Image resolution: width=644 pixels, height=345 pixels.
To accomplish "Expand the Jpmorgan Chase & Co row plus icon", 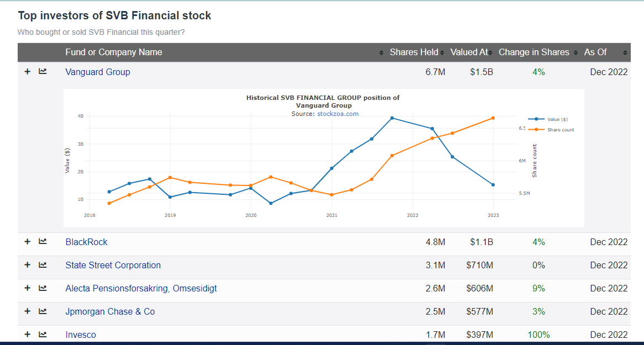I will (28, 311).
